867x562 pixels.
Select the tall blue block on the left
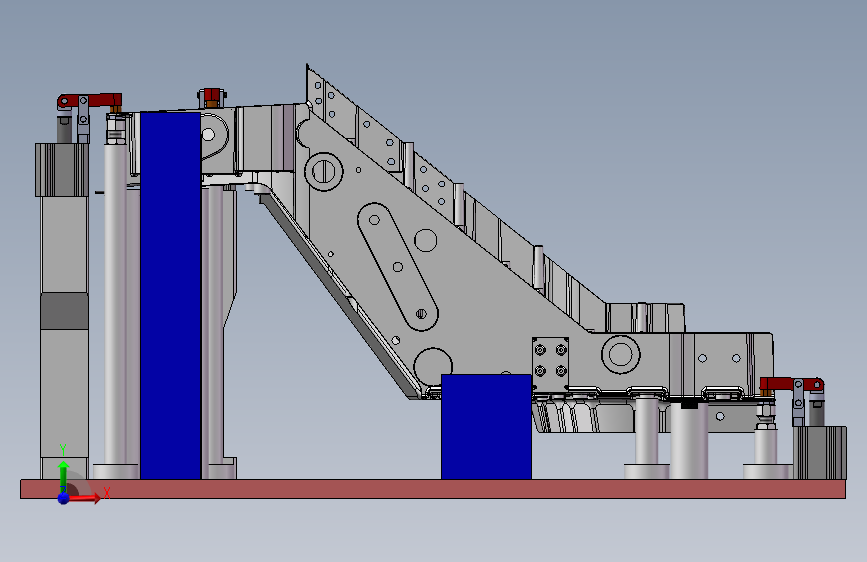170,295
